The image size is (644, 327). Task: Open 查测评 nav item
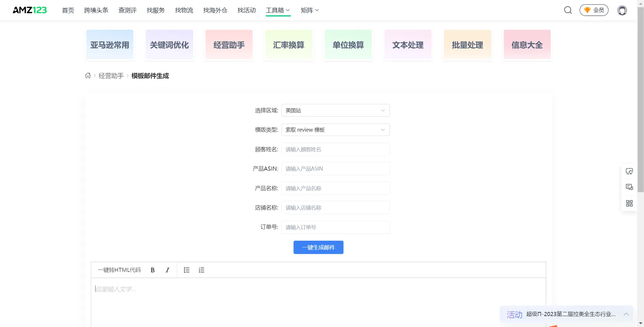click(x=127, y=10)
